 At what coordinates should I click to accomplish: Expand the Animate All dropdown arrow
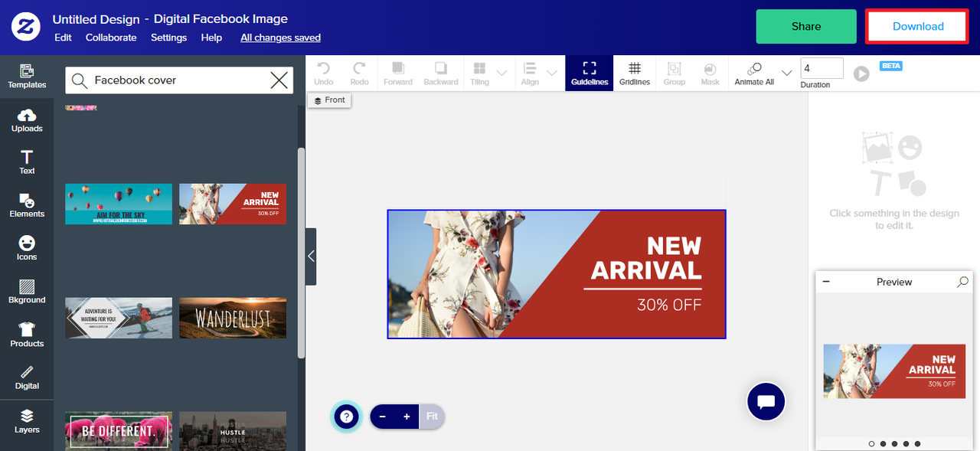pos(786,74)
